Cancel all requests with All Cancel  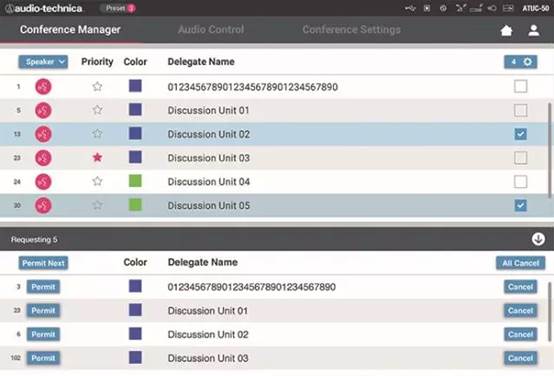click(x=520, y=263)
